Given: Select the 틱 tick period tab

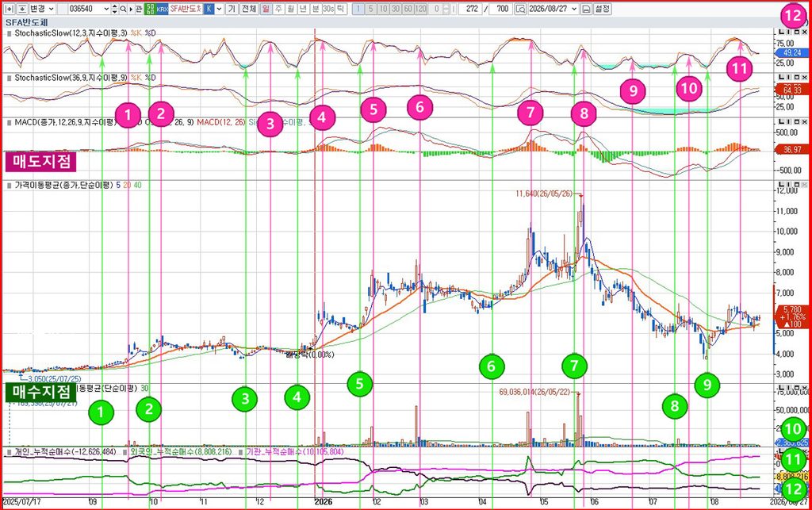Looking at the screenshot, I should [x=340, y=9].
